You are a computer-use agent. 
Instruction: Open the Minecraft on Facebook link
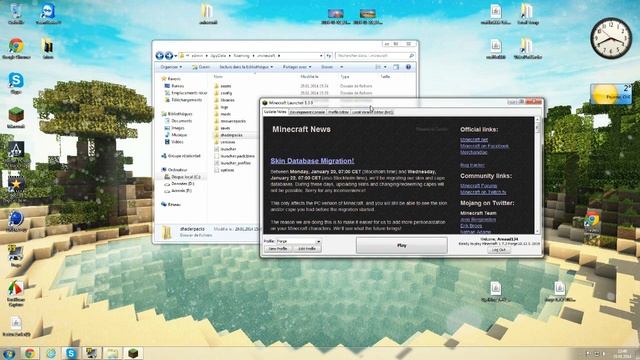pos(484,146)
